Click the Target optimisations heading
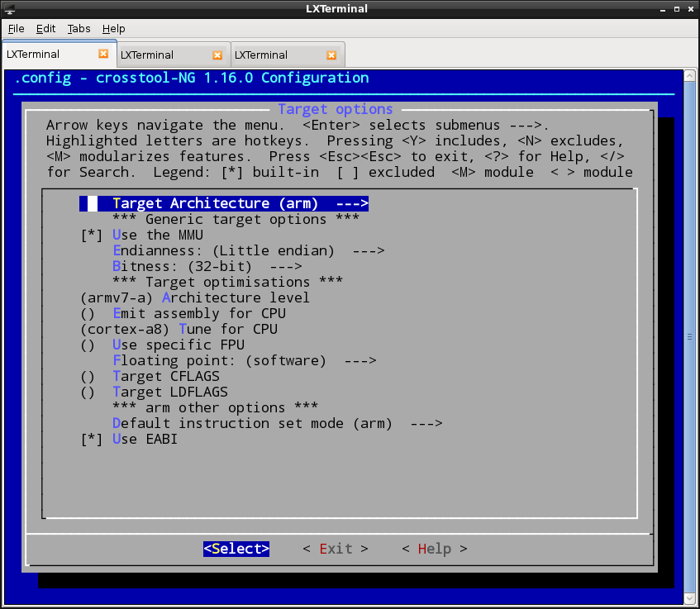The image size is (700, 609). click(227, 282)
